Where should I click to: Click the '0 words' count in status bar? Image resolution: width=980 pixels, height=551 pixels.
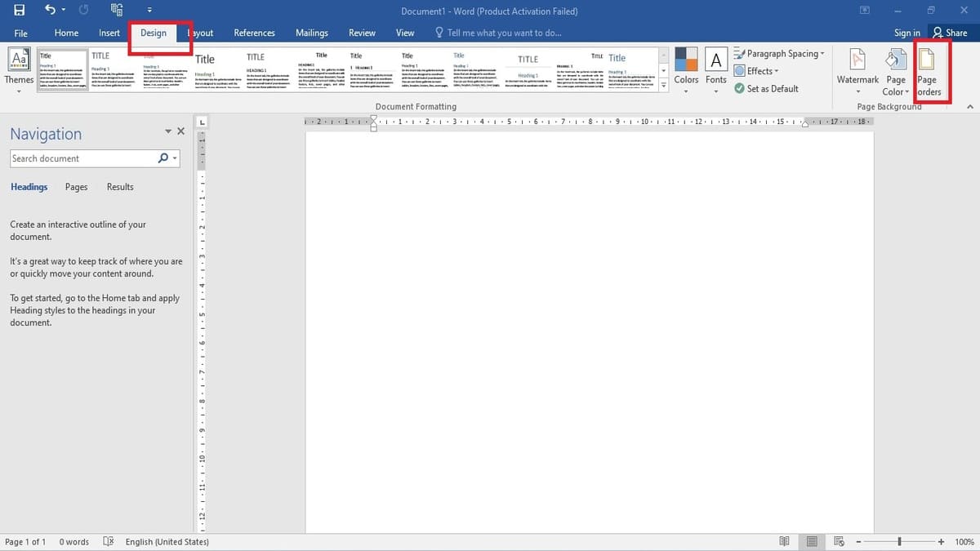click(73, 542)
